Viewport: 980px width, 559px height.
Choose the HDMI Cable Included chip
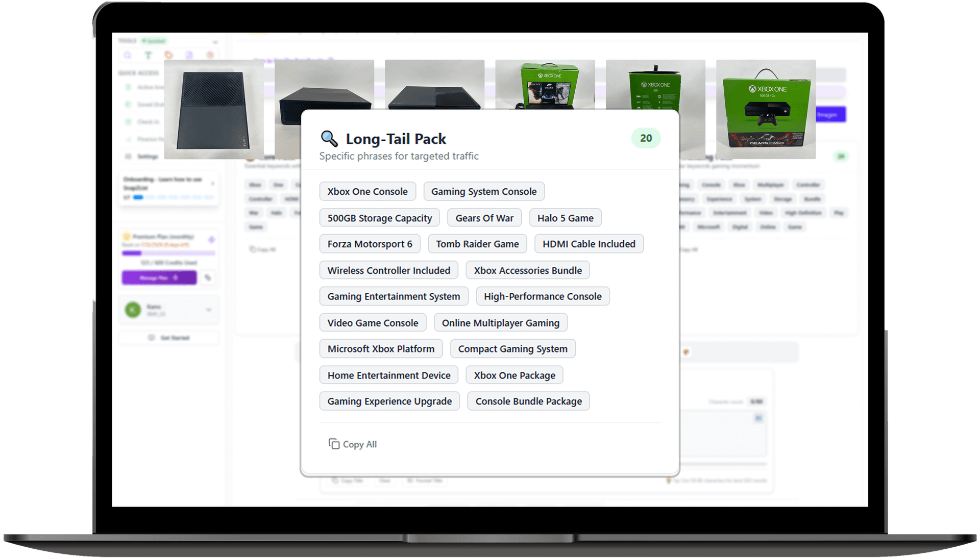(x=589, y=244)
